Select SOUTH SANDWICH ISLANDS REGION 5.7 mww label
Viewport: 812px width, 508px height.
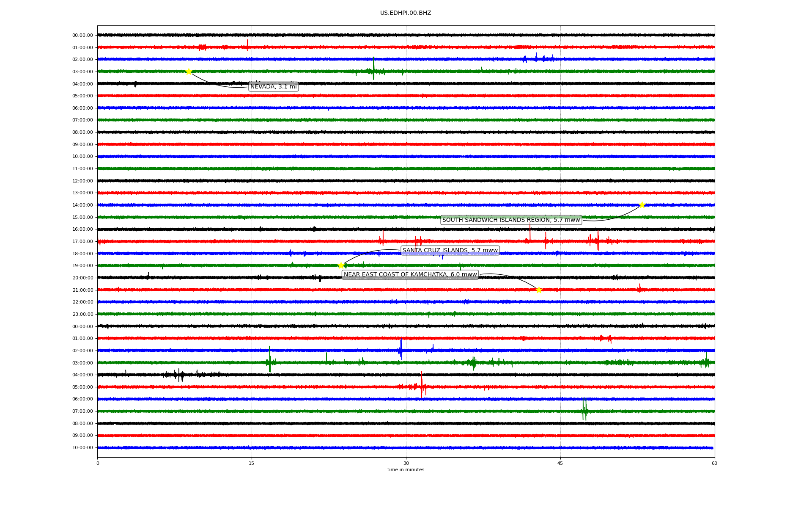click(511, 220)
